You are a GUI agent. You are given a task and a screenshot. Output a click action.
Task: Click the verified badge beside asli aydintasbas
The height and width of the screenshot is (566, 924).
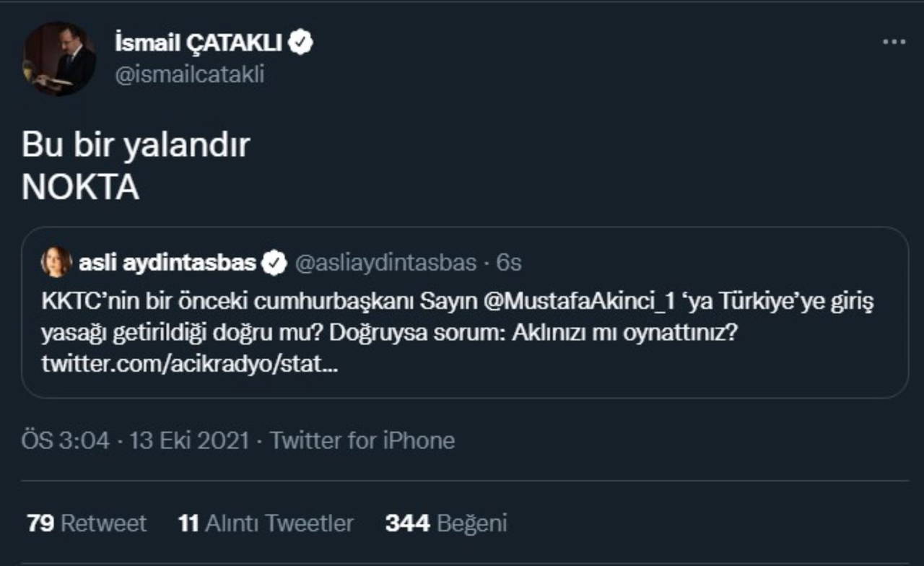tap(274, 264)
